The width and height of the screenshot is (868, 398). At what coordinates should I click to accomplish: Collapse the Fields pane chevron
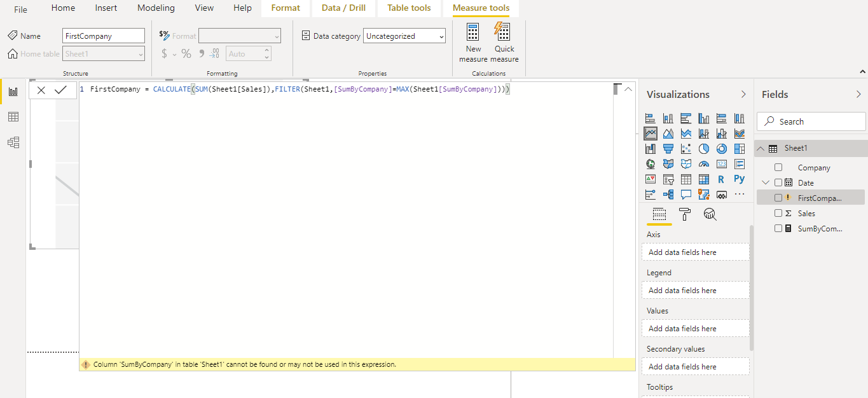(x=858, y=94)
